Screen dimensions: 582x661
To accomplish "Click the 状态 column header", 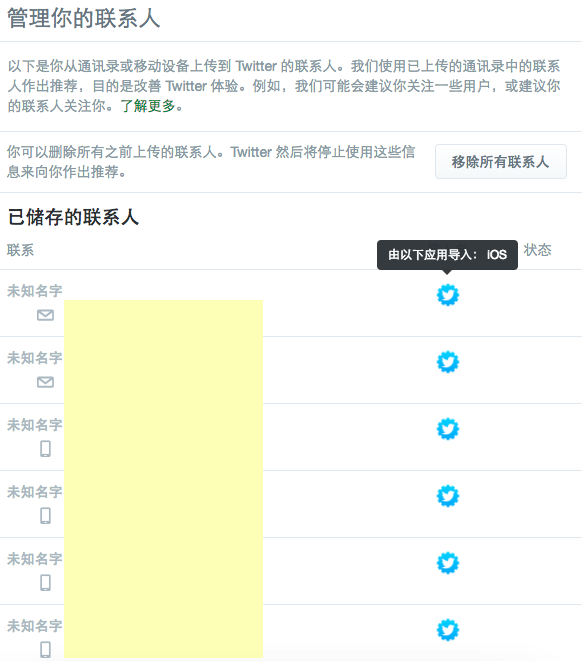I will point(537,250).
